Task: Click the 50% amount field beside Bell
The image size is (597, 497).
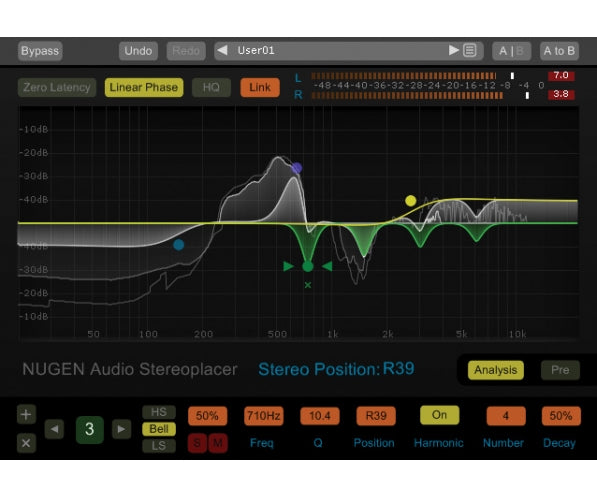Action: (x=208, y=415)
